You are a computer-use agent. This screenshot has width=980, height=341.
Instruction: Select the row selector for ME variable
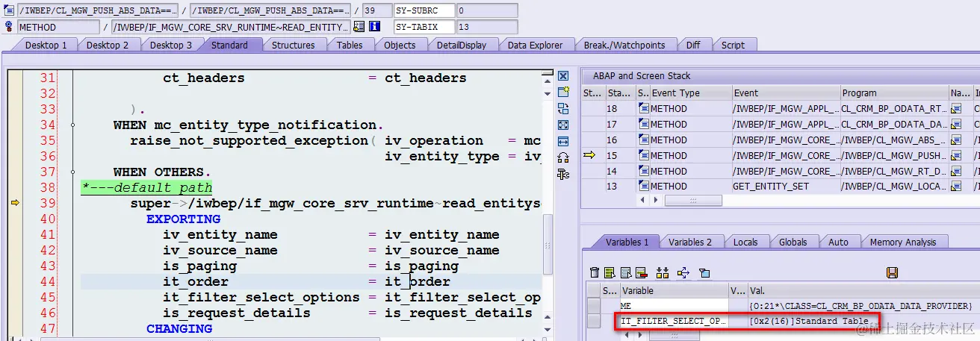594,306
